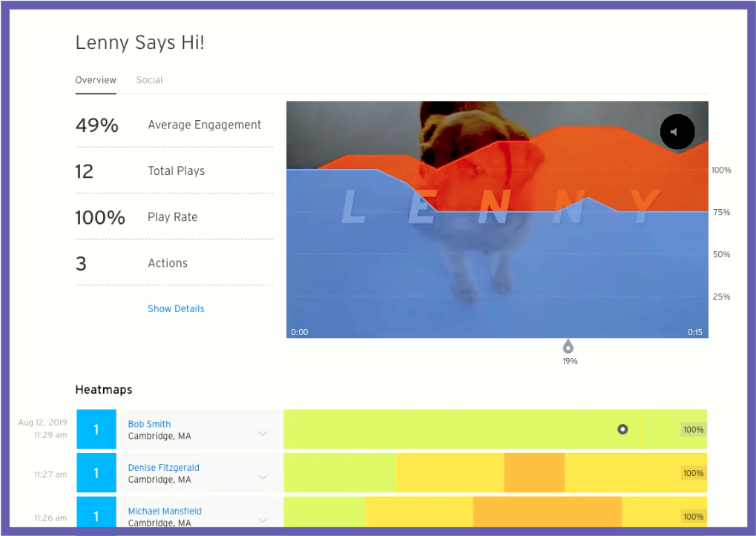Open Bob Smith's viewer profile
Image resolution: width=756 pixels, height=536 pixels.
pyautogui.click(x=148, y=423)
